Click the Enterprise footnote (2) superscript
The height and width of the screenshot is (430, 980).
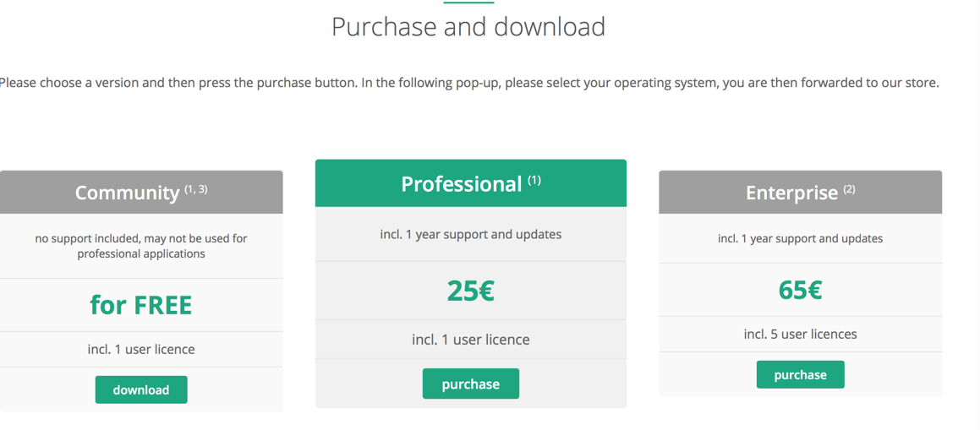pos(848,189)
